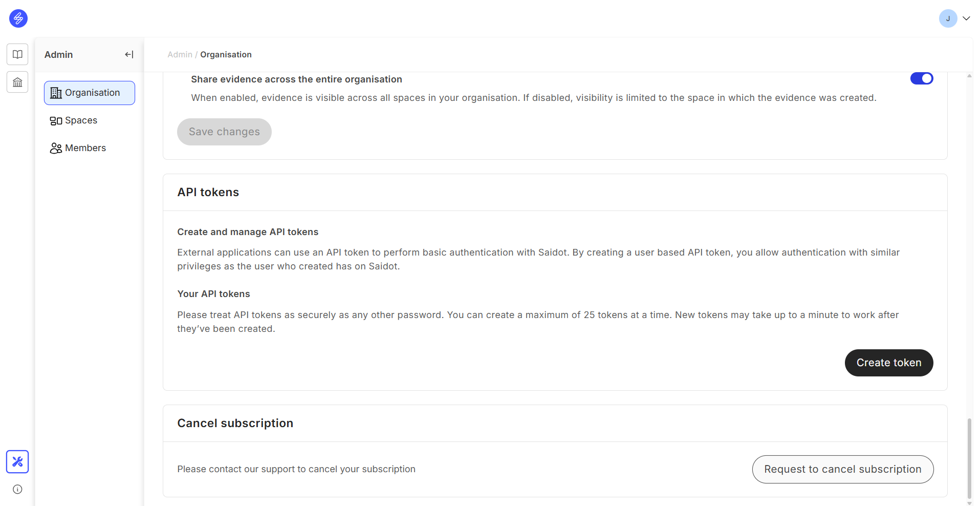Screen dimensions: 980x506
Task: Disable share evidence across organisation toggle
Action: (x=921, y=78)
